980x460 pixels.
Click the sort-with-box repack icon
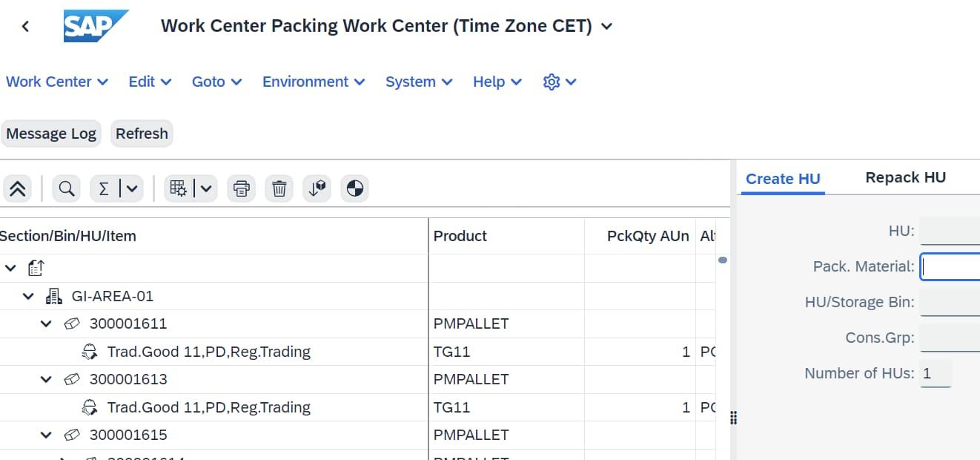pos(317,189)
